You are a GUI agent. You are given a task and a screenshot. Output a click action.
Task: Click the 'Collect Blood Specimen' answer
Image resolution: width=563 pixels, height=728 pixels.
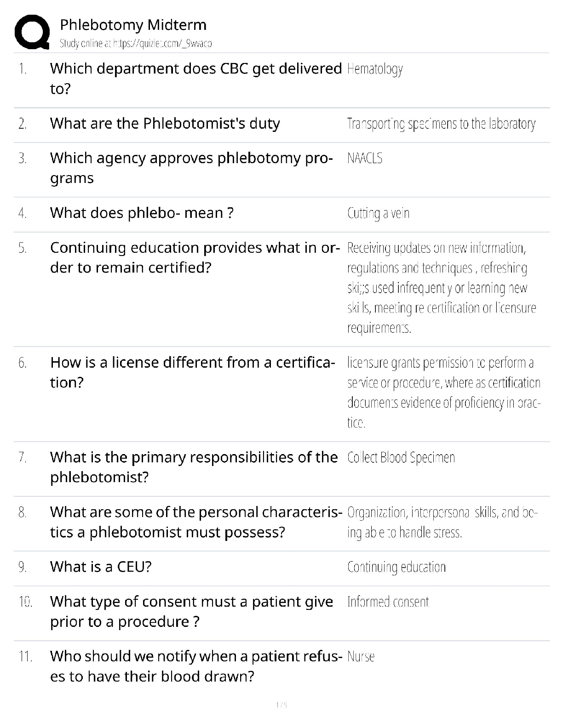401,457
